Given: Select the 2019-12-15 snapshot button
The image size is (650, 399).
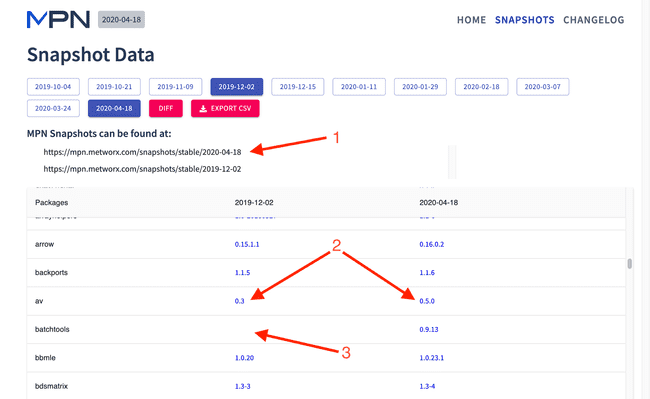Looking at the screenshot, I should point(298,87).
